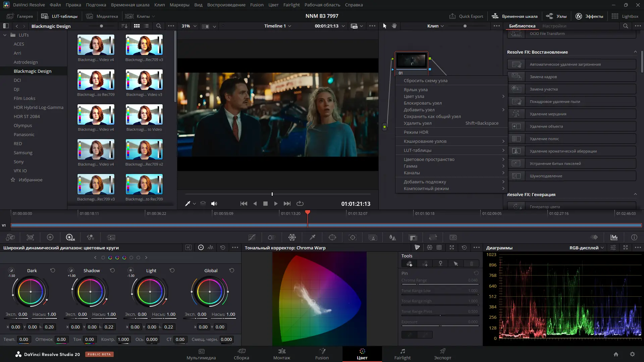This screenshot has width=644, height=362.
Task: Select the hand pan tool in node editor
Action: pos(394,26)
